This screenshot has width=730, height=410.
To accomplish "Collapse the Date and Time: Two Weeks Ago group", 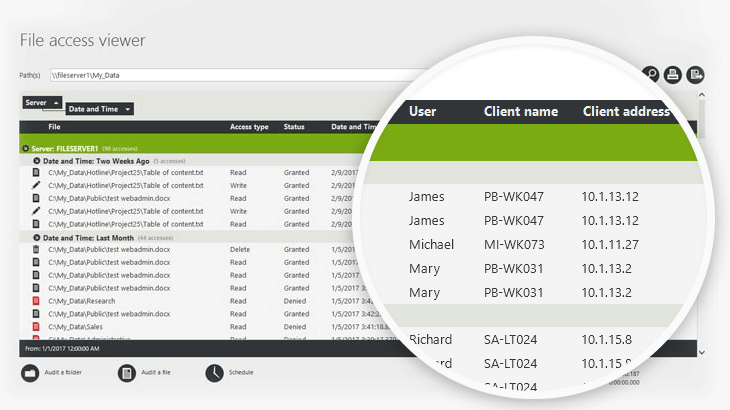I will tap(37, 160).
